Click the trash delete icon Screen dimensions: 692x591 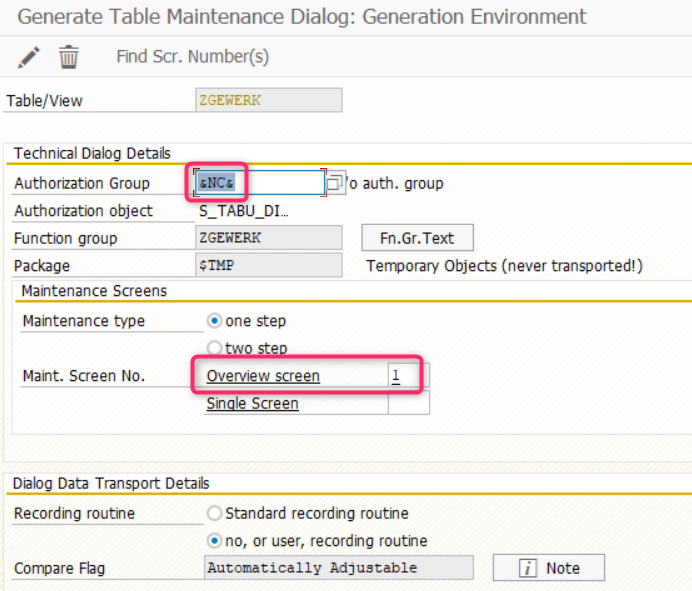coord(68,57)
